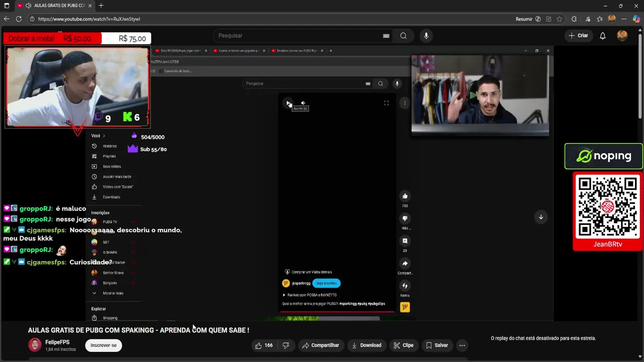The height and width of the screenshot is (362, 644).
Task: Click the video title AULAS GRATIS DE PUBG
Action: (x=138, y=330)
